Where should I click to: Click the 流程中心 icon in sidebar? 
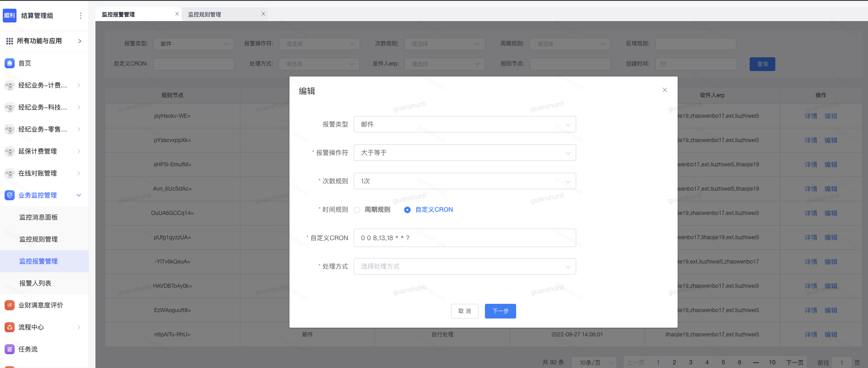(10, 327)
